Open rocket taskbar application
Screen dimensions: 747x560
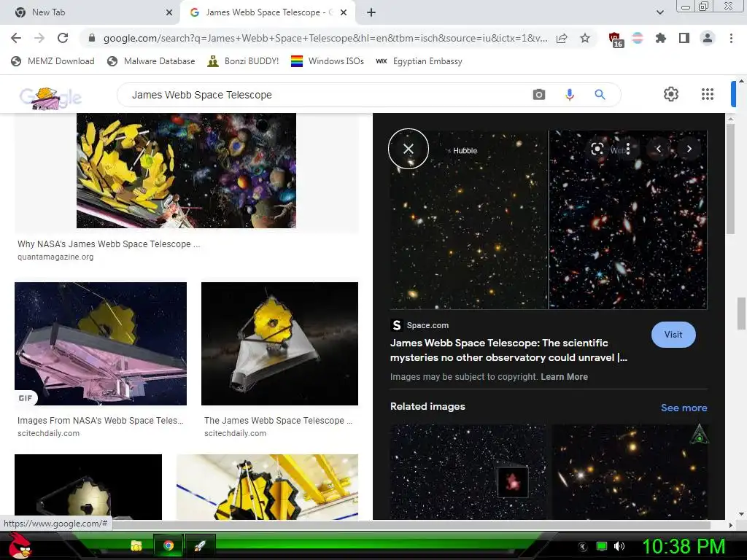pyautogui.click(x=200, y=545)
